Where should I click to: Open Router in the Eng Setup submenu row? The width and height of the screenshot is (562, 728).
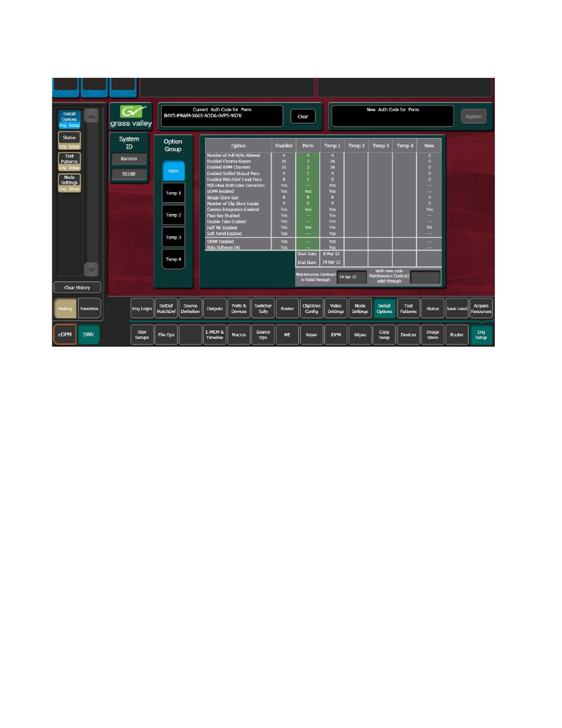coord(287,308)
